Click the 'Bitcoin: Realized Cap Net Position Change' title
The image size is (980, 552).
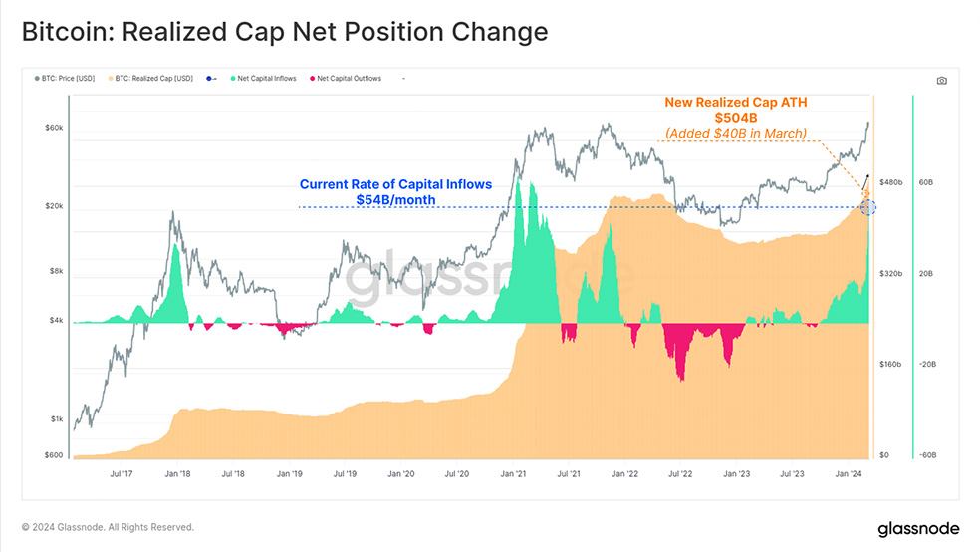285,32
